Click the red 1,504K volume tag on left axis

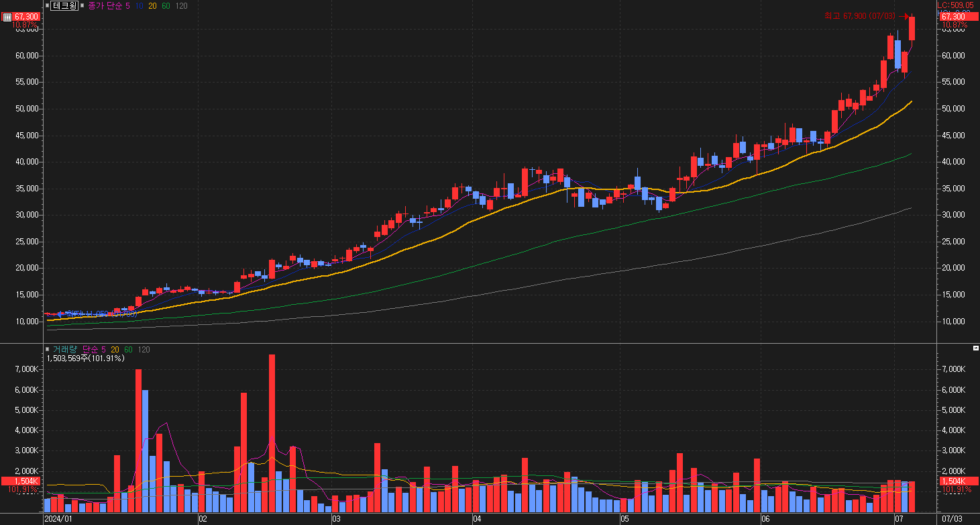pyautogui.click(x=21, y=481)
